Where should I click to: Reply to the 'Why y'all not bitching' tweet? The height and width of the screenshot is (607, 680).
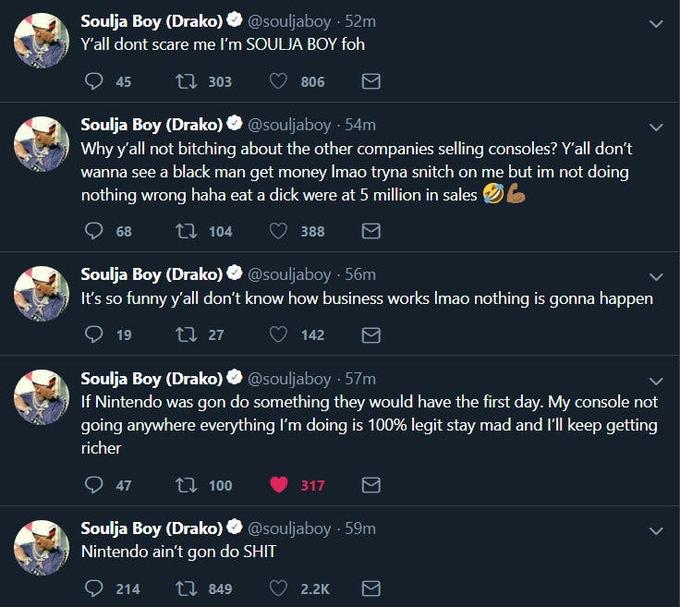click(x=95, y=230)
